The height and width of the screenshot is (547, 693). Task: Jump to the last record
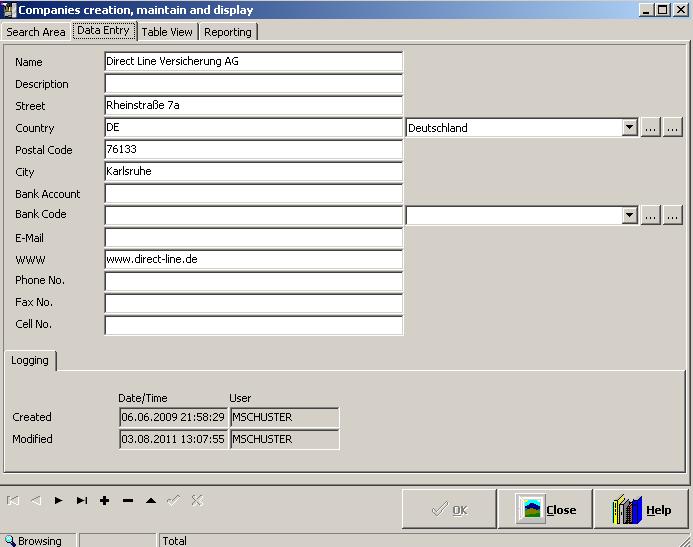click(x=82, y=501)
